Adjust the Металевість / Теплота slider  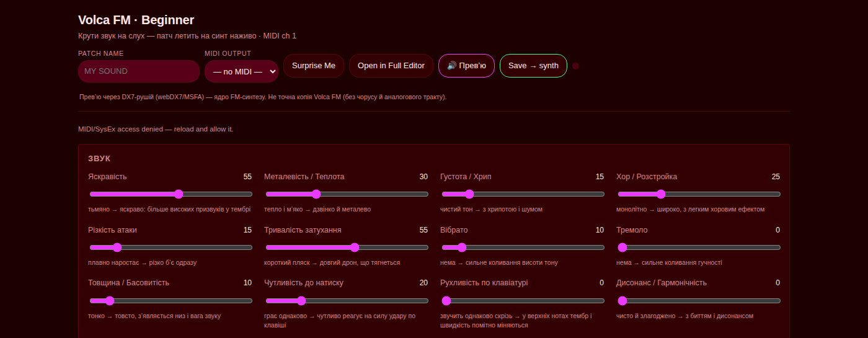tap(346, 194)
